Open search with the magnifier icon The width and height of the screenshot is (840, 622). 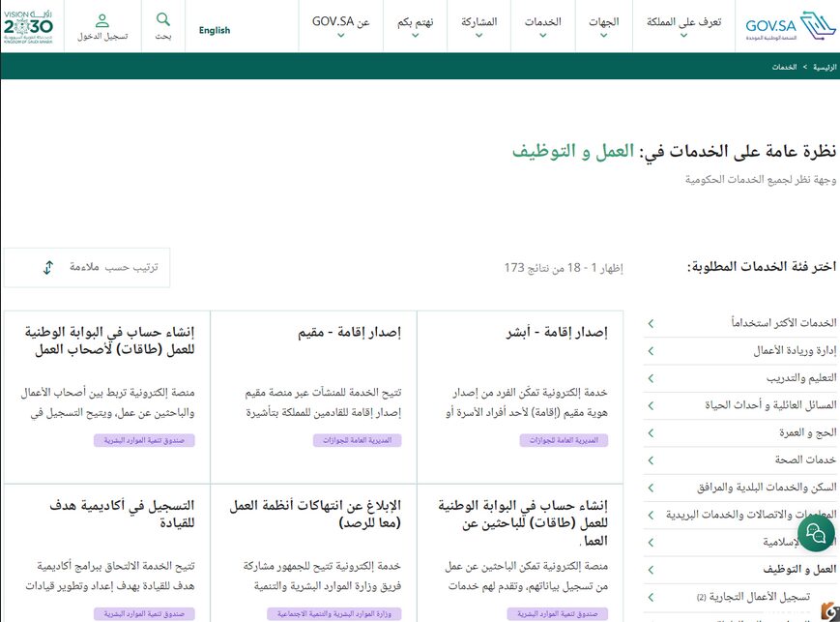[163, 20]
